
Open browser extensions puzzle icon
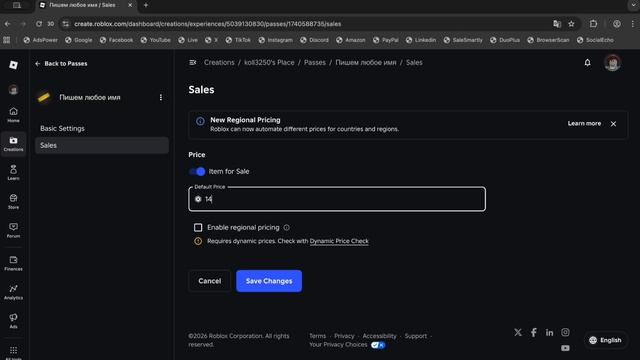(x=593, y=24)
